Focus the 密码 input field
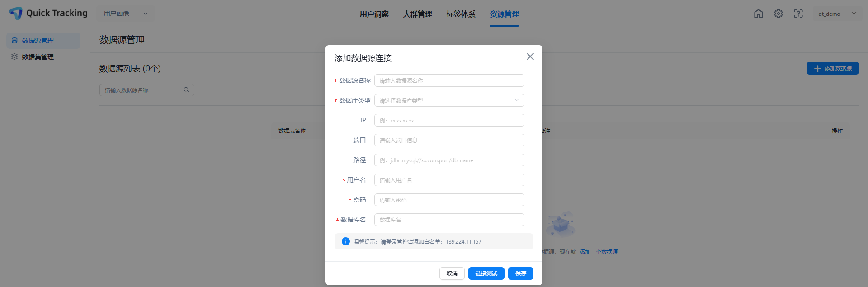The height and width of the screenshot is (287, 868). (x=449, y=200)
